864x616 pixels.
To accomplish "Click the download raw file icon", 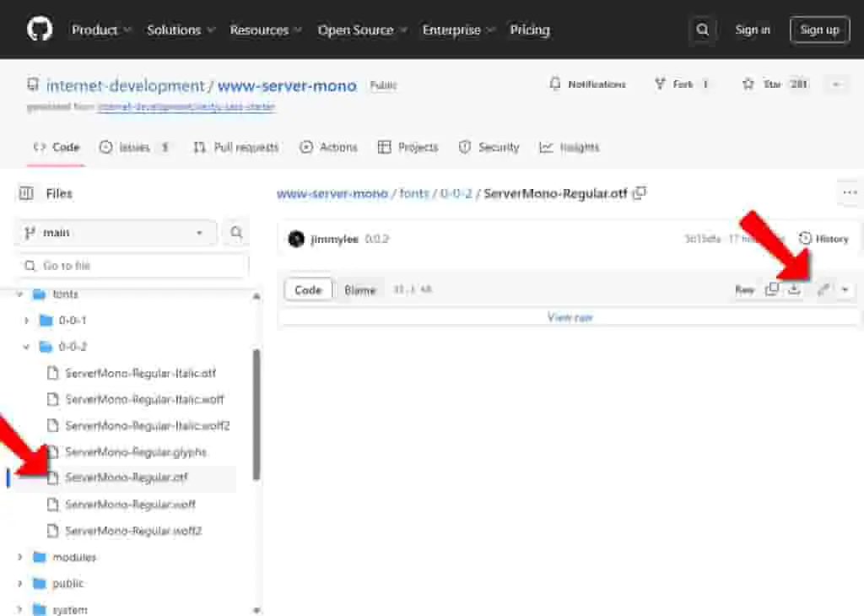I will tap(794, 289).
